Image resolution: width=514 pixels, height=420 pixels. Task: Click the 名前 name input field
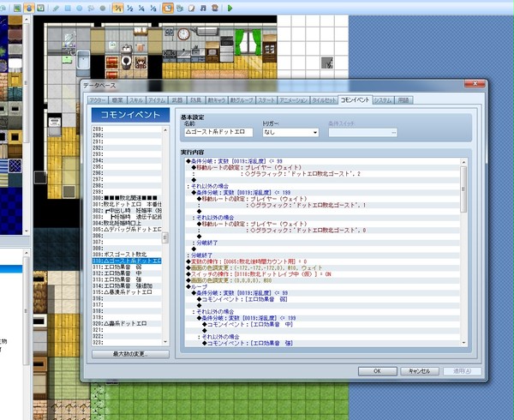218,132
